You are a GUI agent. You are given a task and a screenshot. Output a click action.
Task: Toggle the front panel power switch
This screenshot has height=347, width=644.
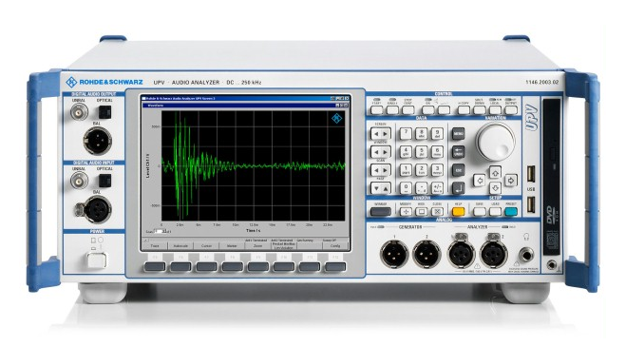(x=97, y=260)
